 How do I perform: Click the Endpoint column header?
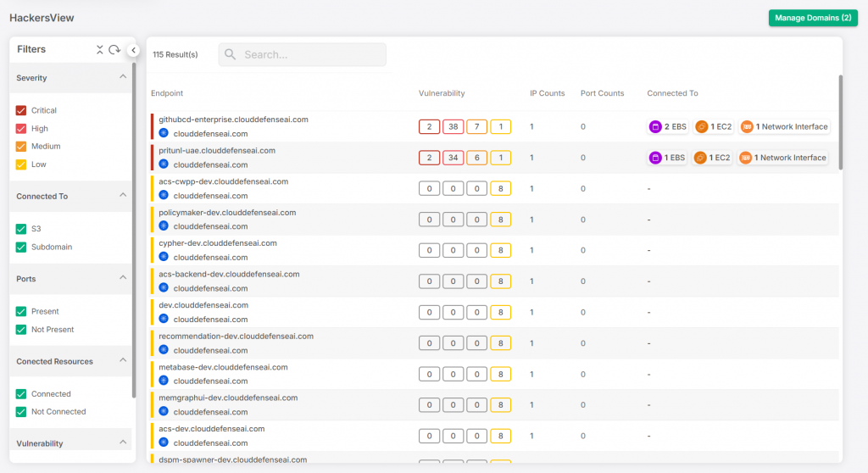pyautogui.click(x=167, y=93)
